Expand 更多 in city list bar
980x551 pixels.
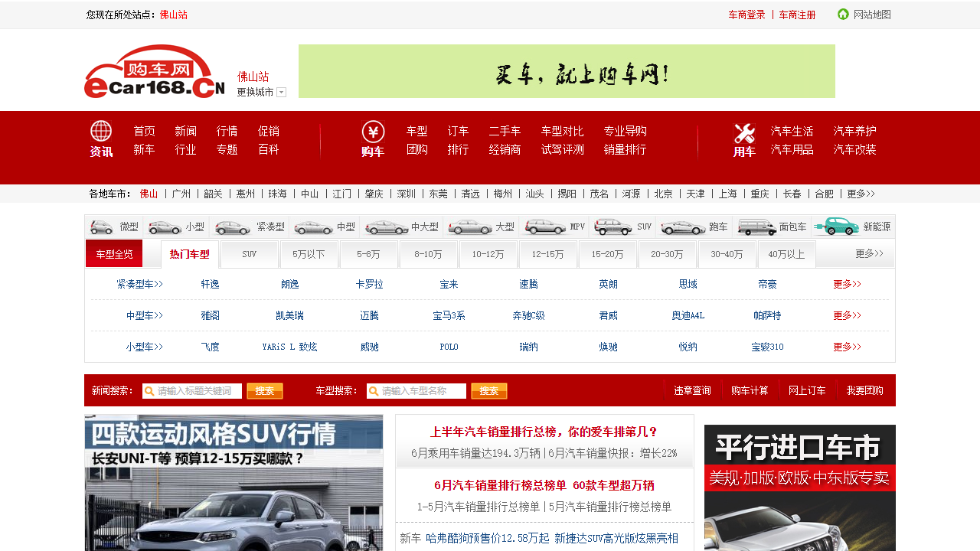(x=861, y=194)
